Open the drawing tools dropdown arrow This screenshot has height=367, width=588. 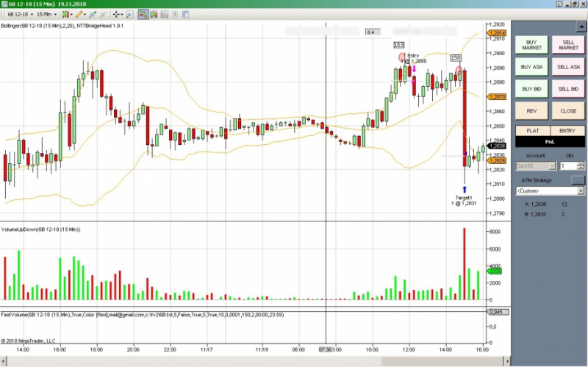pyautogui.click(x=85, y=14)
